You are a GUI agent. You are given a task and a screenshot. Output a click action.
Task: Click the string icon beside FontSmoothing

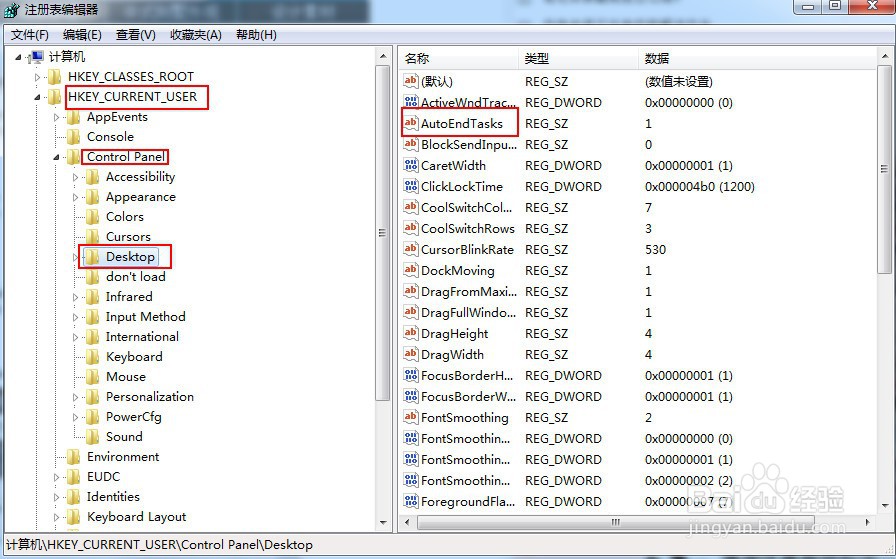(x=411, y=417)
